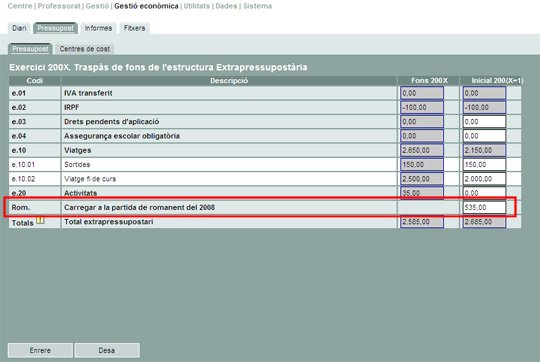The image size is (540, 362).
Task: Open the Dades menu
Action: point(226,6)
